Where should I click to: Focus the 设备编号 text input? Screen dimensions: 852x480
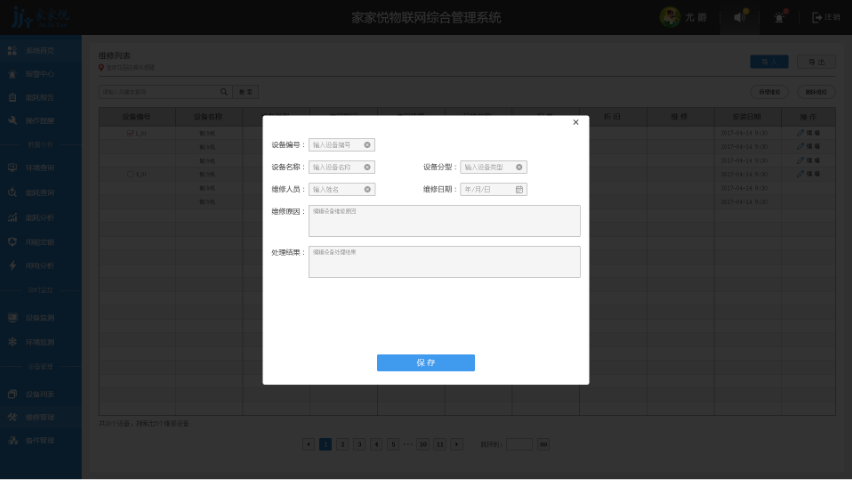click(335, 145)
